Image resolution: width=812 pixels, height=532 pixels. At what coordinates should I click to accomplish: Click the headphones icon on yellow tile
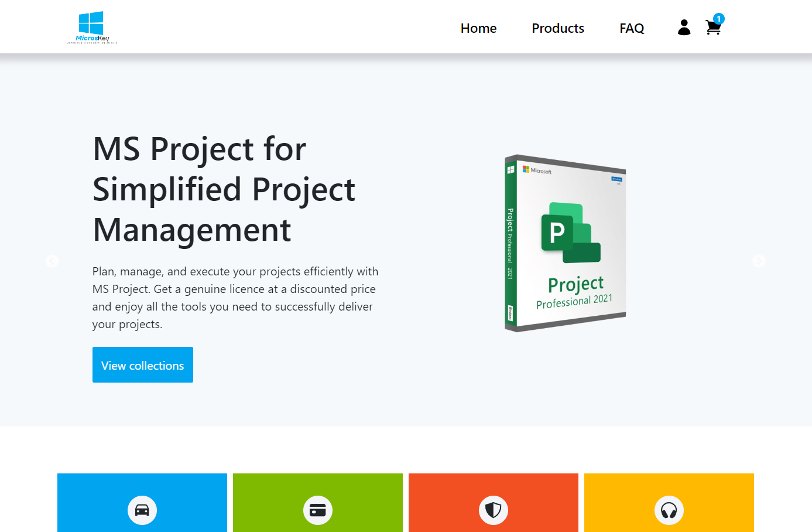[x=669, y=510]
